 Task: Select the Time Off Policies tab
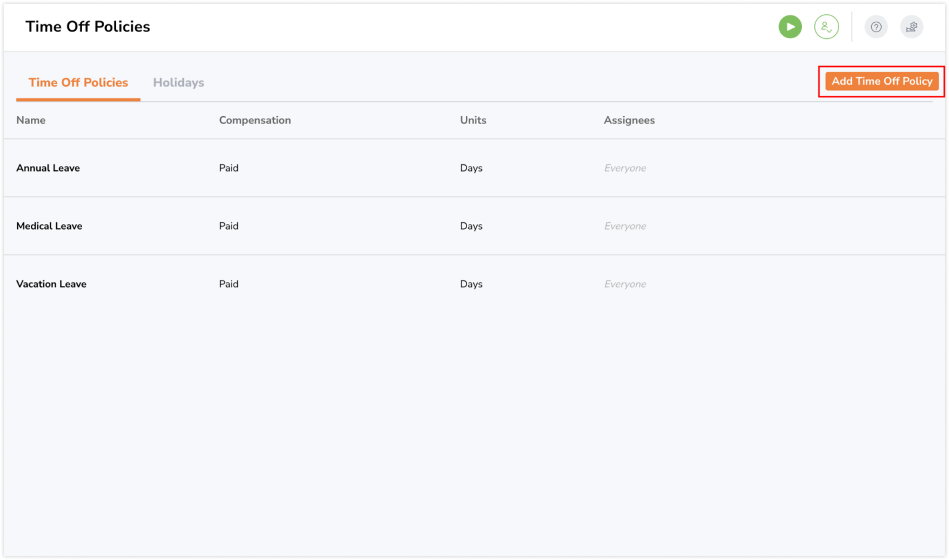pyautogui.click(x=78, y=83)
